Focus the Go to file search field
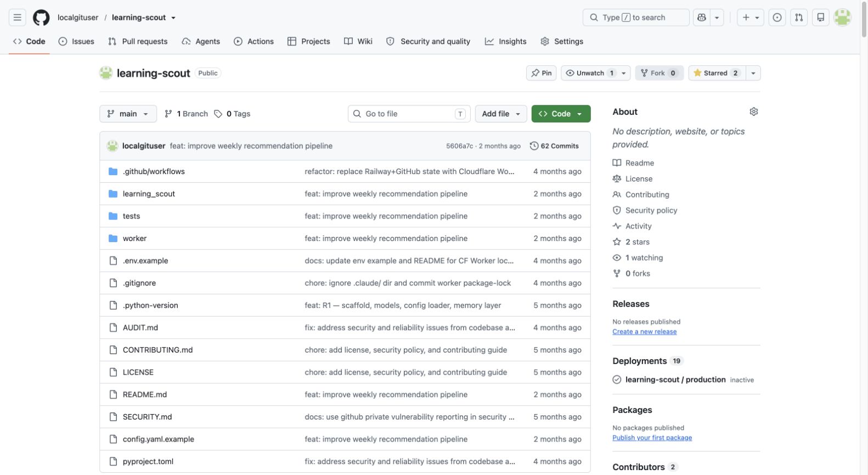The width and height of the screenshot is (868, 475). [409, 114]
